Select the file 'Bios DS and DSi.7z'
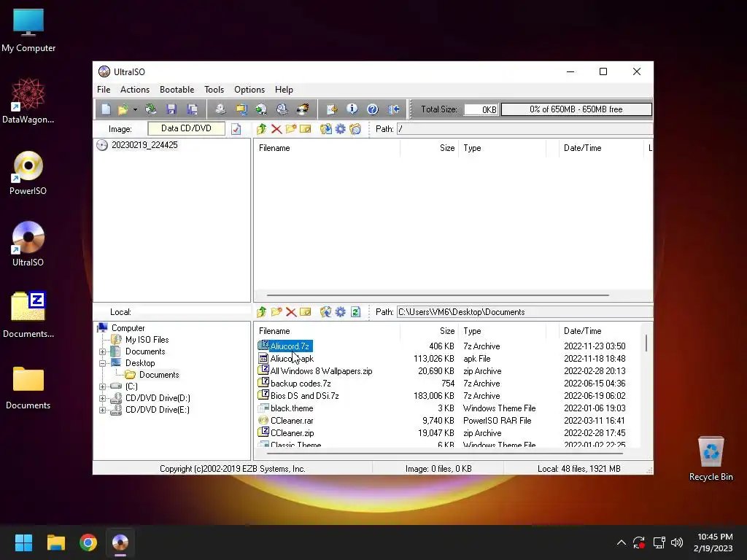This screenshot has width=747, height=560. [304, 396]
